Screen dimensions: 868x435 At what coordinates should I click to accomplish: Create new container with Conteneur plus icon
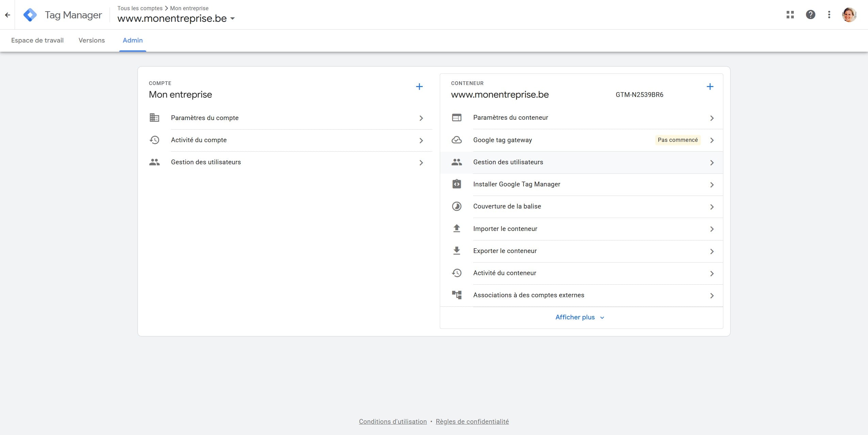(x=710, y=87)
